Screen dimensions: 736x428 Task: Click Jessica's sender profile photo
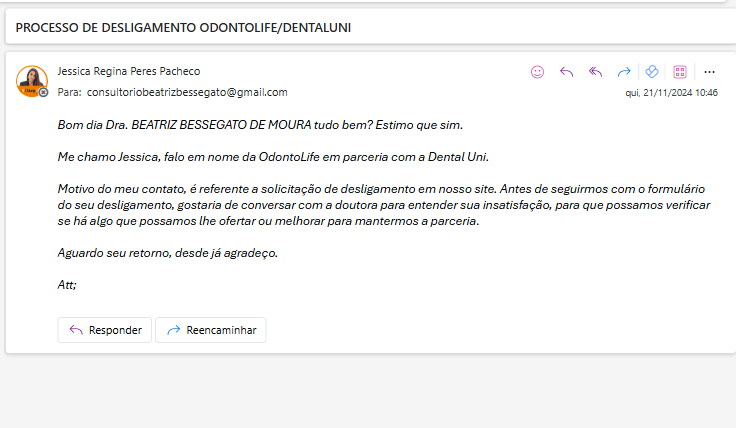pyautogui.click(x=31, y=80)
